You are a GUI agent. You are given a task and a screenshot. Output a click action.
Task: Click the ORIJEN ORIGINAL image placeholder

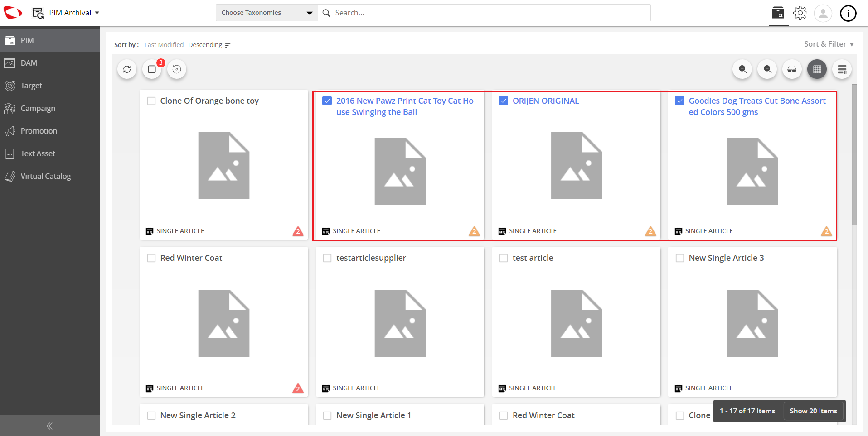(577, 166)
